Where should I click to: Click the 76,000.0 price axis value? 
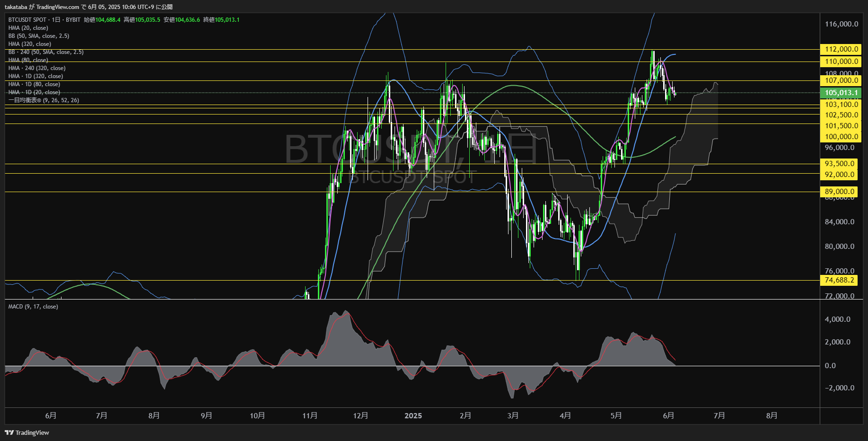click(x=840, y=271)
